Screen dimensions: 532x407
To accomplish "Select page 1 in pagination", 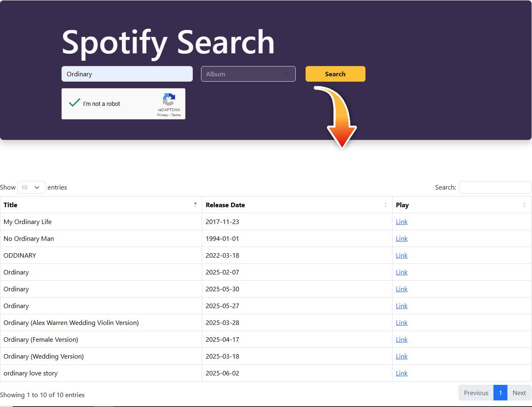I will [x=500, y=393].
